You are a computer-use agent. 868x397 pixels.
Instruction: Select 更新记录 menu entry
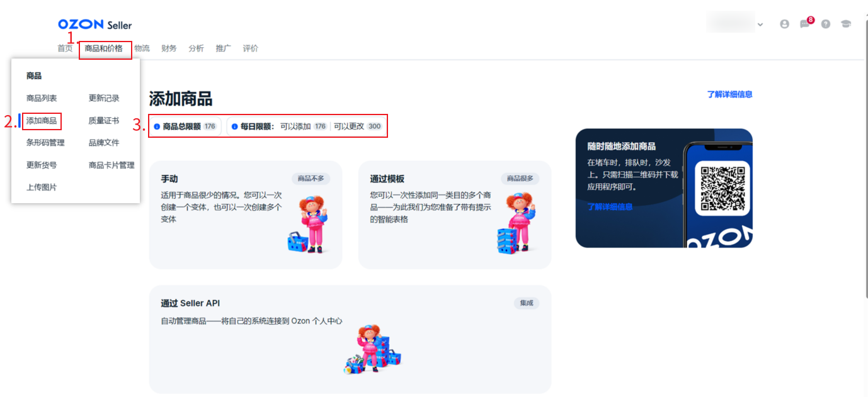coord(104,98)
